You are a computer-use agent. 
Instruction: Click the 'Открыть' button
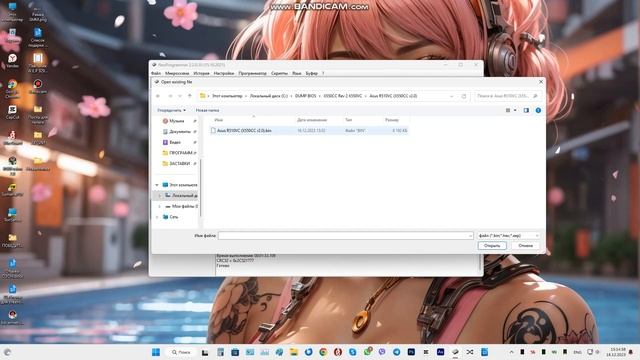pyautogui.click(x=492, y=245)
